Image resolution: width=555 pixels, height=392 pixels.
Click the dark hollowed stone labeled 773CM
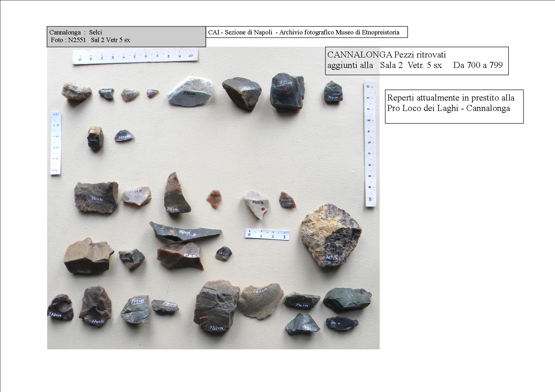[x=60, y=307]
